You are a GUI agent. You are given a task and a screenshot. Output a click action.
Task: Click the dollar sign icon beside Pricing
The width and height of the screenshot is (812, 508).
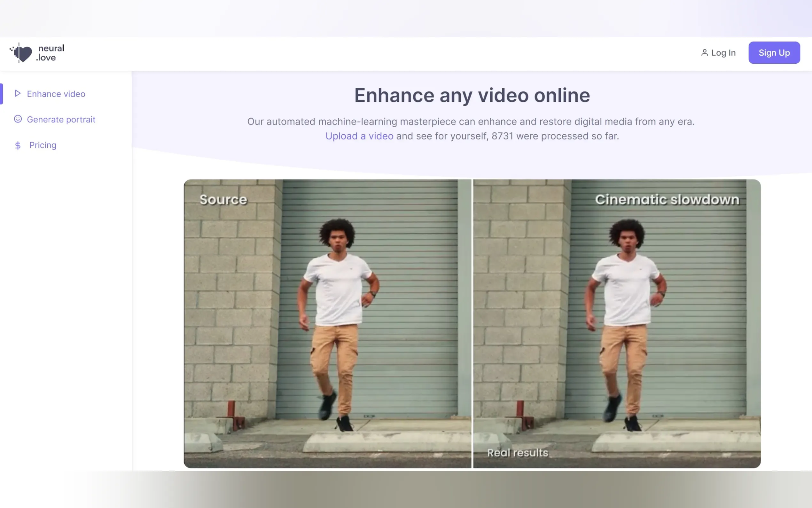[18, 145]
